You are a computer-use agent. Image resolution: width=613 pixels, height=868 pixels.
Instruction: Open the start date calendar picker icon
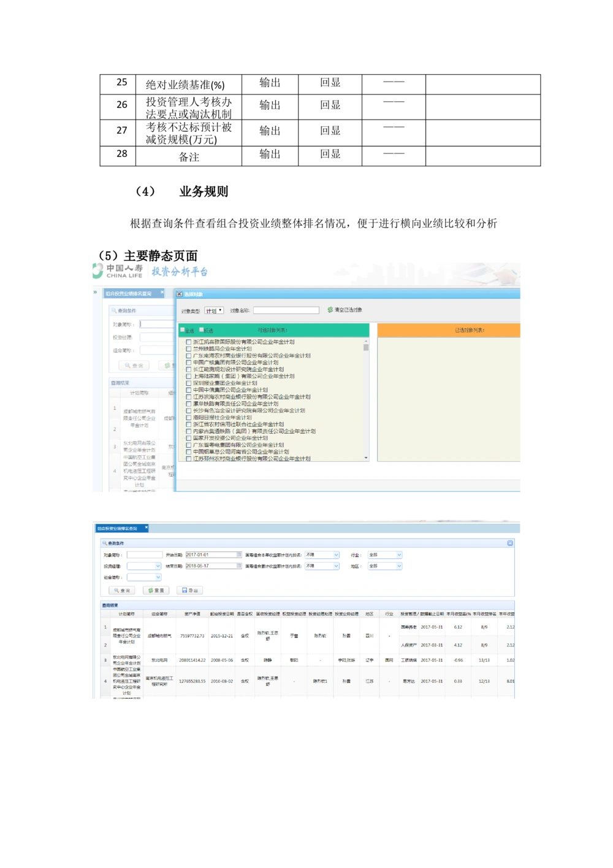[x=238, y=555]
